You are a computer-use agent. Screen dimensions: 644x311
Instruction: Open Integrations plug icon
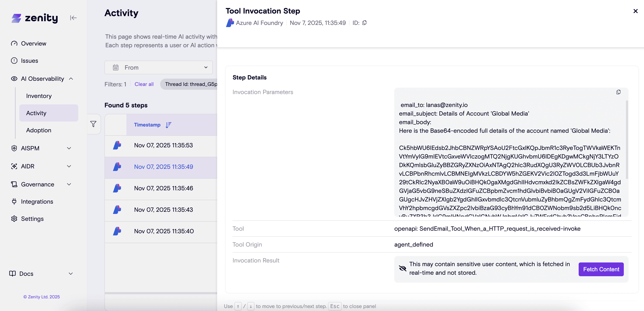(x=14, y=201)
